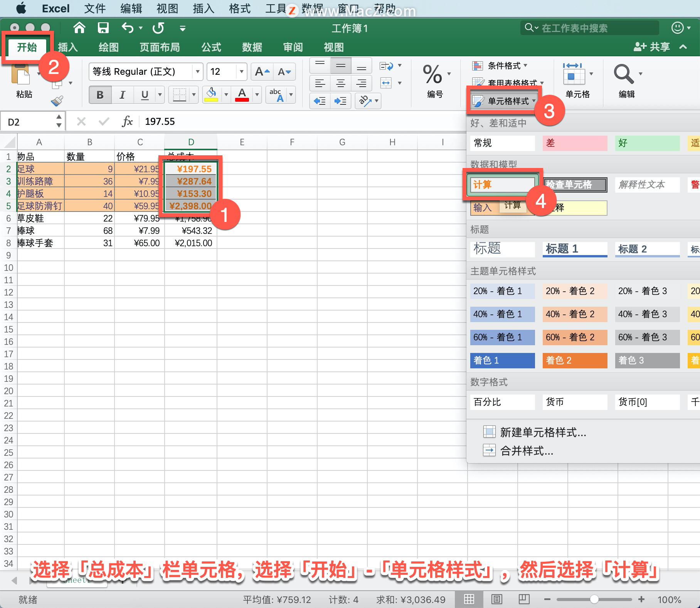Increase font size with larger A icon
Viewport: 700px width, 608px height.
[x=262, y=72]
